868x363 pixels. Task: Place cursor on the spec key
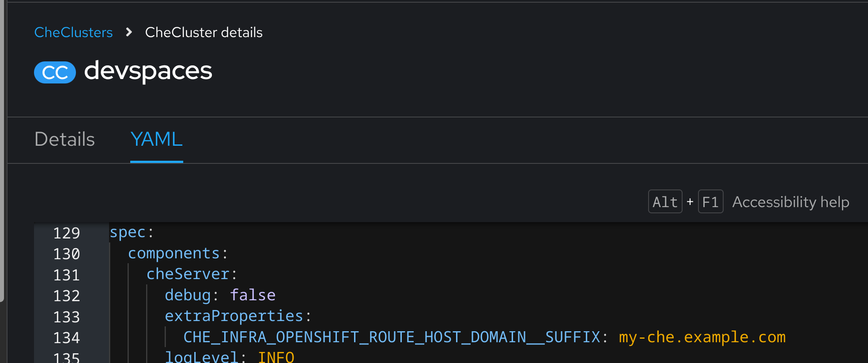point(127,232)
